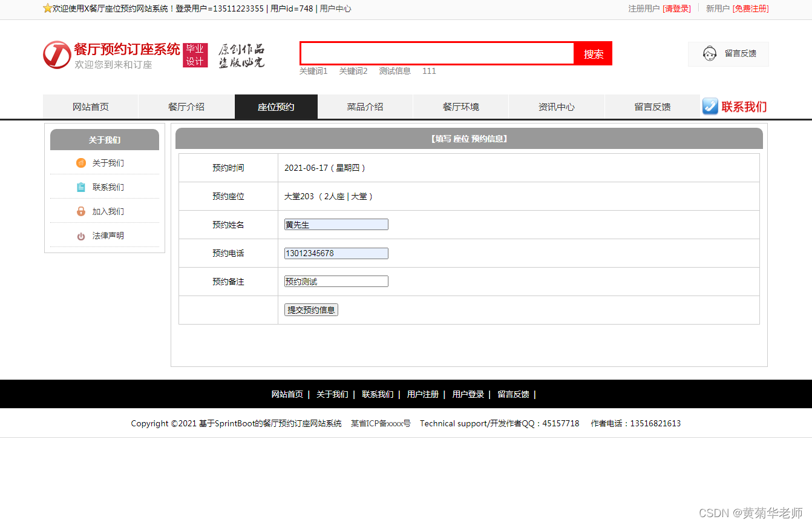
Task: Open 法律声明 sidebar link
Action: coord(108,236)
